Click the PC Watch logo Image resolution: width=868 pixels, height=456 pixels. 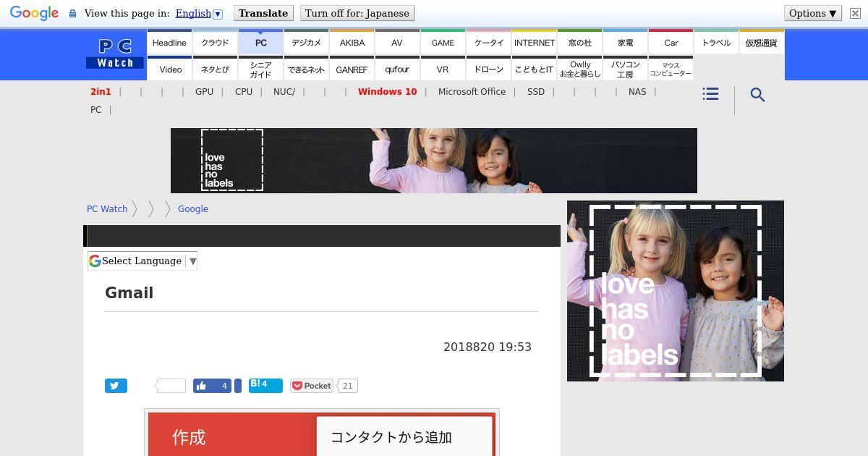(x=116, y=54)
